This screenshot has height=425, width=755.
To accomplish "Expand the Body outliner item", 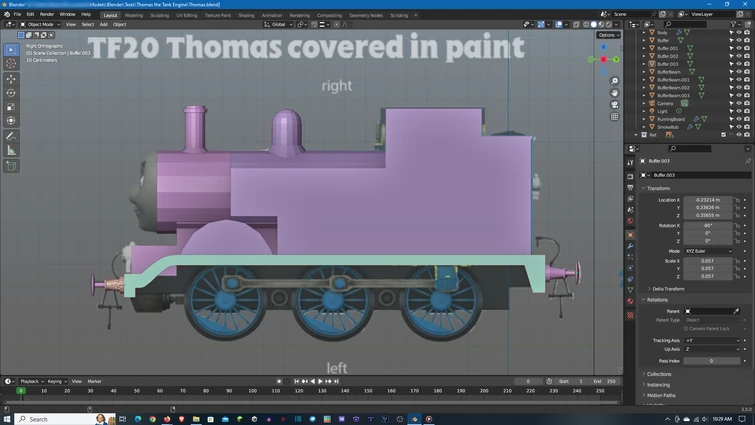I will 644,32.
